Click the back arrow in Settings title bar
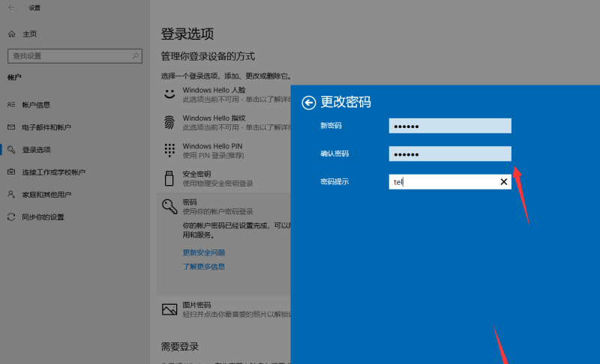This screenshot has width=600, height=364. [11, 7]
